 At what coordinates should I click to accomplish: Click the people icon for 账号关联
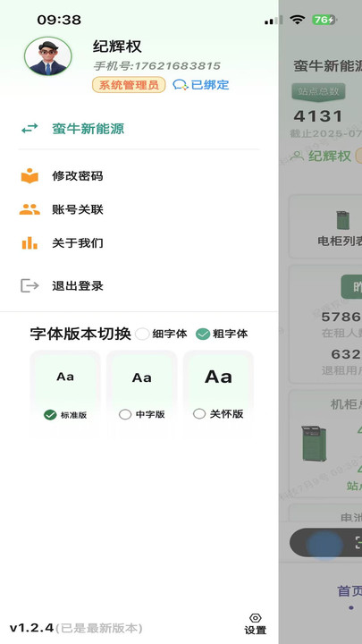[x=29, y=209]
